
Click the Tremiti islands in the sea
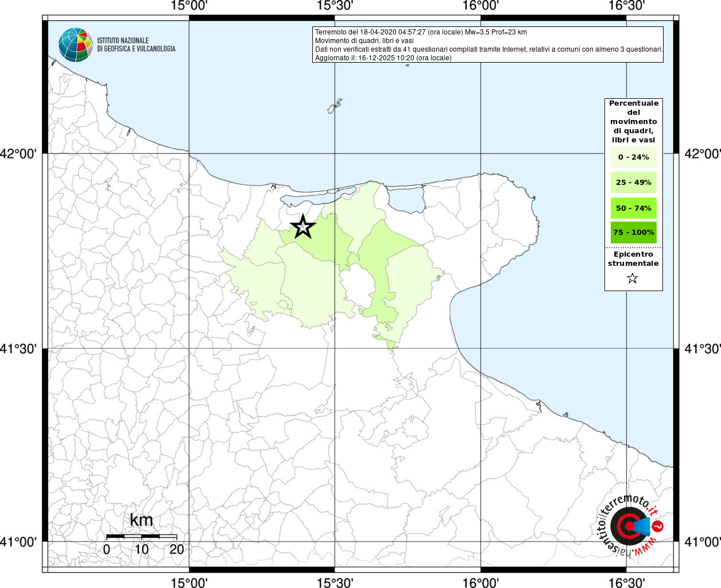click(335, 107)
